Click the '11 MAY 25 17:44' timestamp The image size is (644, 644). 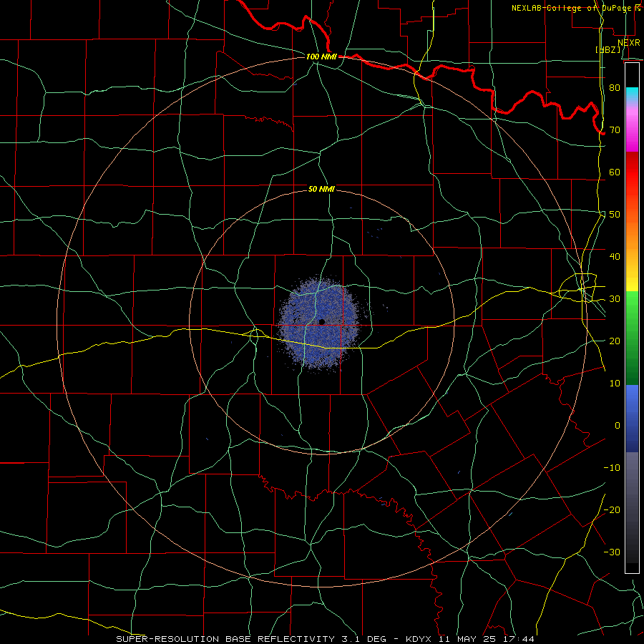click(487, 639)
